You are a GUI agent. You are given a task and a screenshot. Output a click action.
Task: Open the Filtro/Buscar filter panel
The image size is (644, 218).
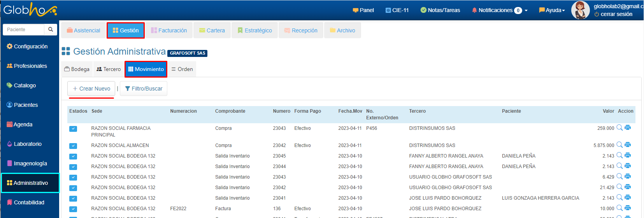(x=144, y=89)
